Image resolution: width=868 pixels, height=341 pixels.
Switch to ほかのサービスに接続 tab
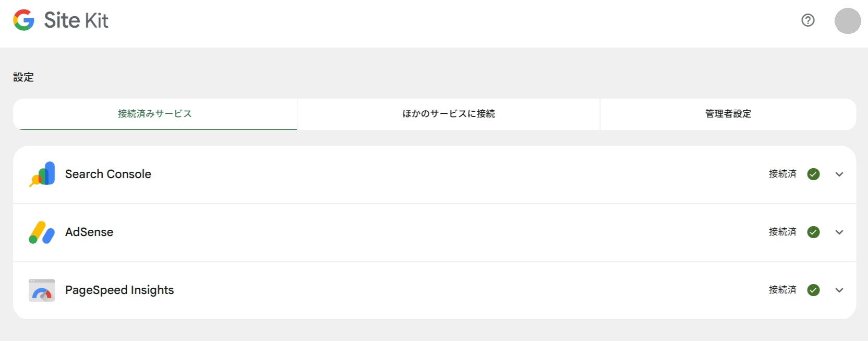click(449, 114)
